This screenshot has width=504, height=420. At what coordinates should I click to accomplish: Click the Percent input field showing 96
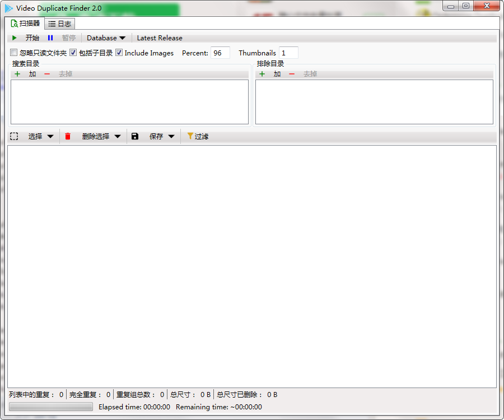tap(220, 53)
